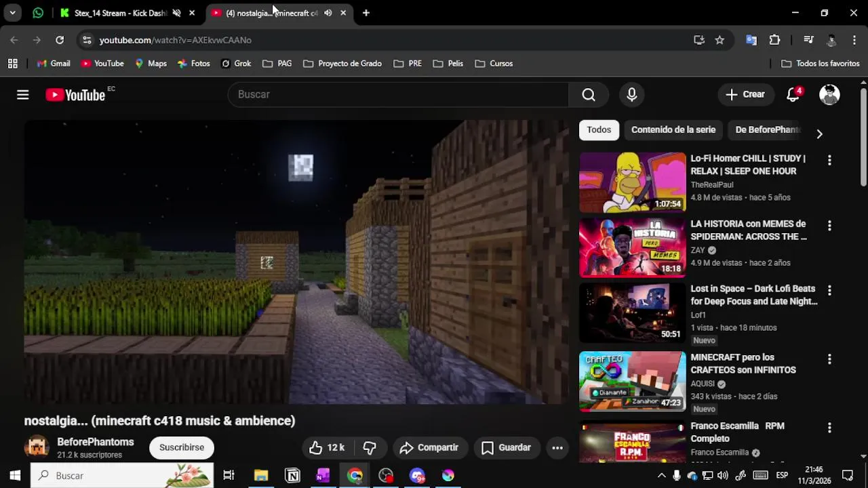The width and height of the screenshot is (868, 488).
Task: Open WhatsApp pinned tab
Action: (x=38, y=13)
